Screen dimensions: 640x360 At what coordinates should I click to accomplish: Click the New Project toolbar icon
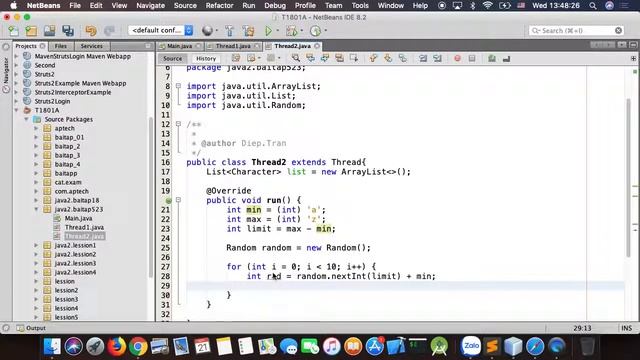coord(31,31)
